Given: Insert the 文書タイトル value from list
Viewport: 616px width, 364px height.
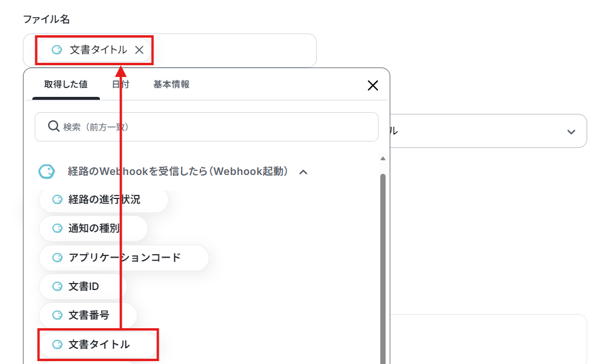Looking at the screenshot, I should tap(98, 345).
